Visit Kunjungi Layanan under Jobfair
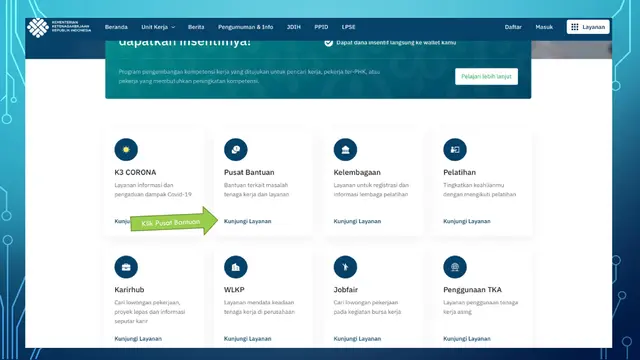The image size is (640, 360). coord(357,339)
